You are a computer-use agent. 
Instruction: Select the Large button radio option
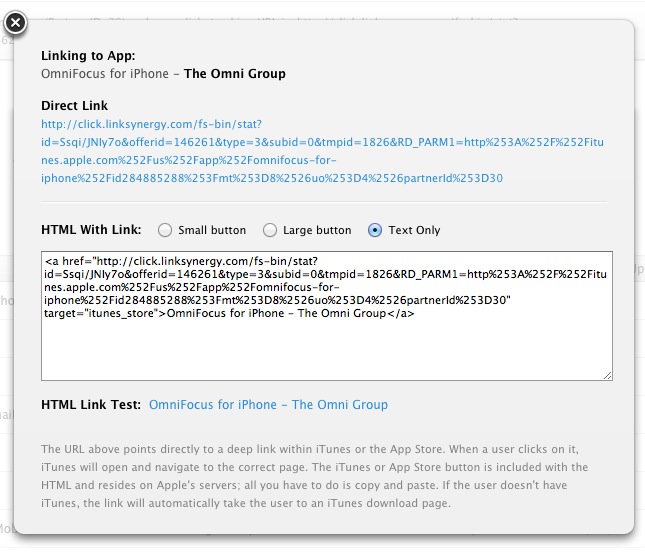(x=270, y=230)
